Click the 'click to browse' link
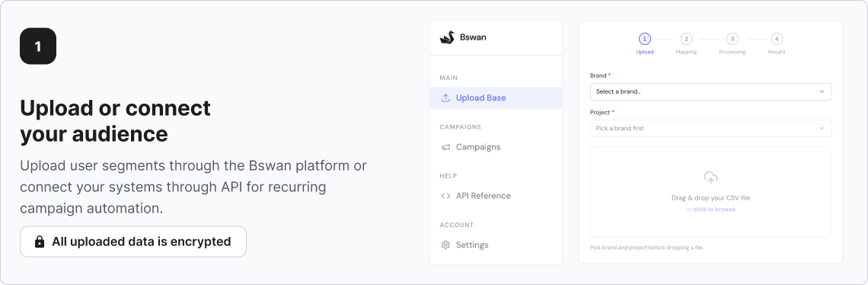The width and height of the screenshot is (868, 285). 714,210
